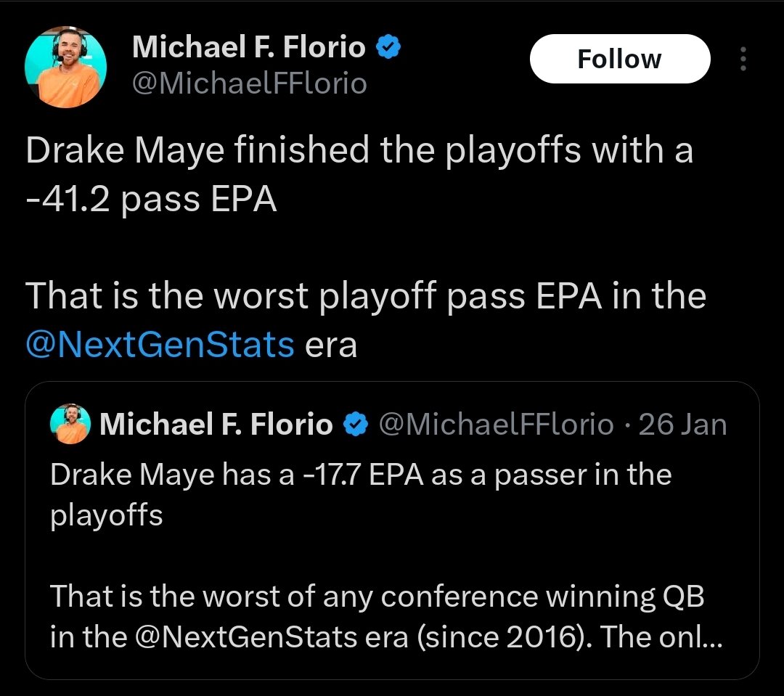Click the "That is the worst playoff pass EPA" line

tap(366, 296)
